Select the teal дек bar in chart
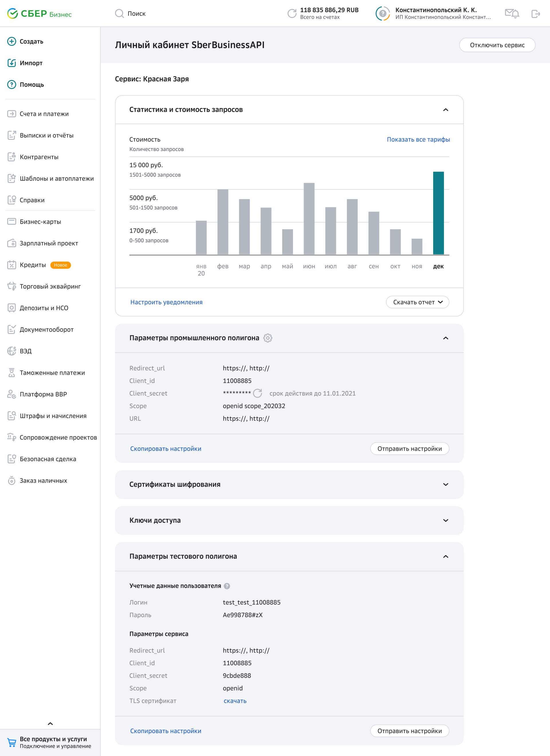The image size is (550, 756). pos(438,213)
